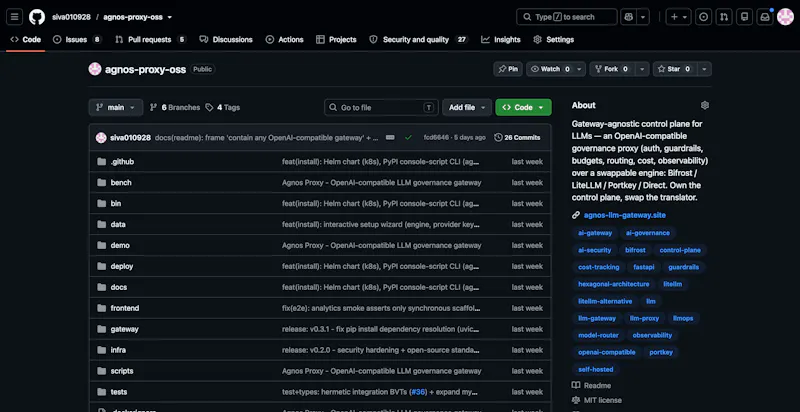Expand latest commit message ellipsis
Image resolution: width=800 pixels, height=412 pixels.
pyautogui.click(x=390, y=138)
